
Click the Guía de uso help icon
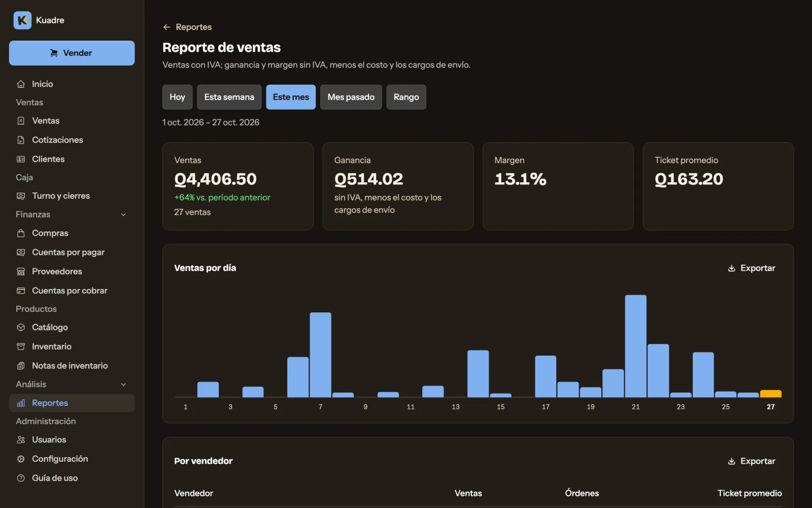point(21,478)
